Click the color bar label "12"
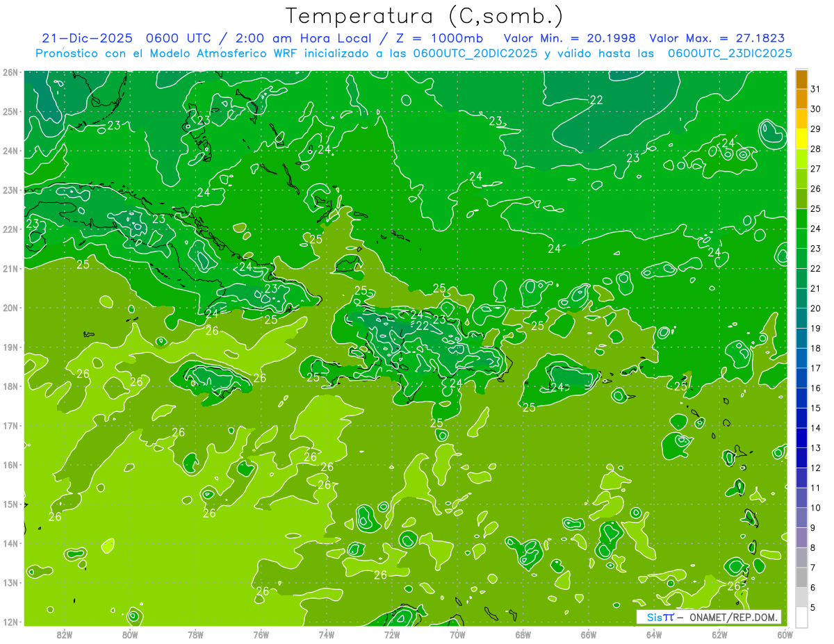Image resolution: width=834 pixels, height=644 pixels. (x=815, y=468)
